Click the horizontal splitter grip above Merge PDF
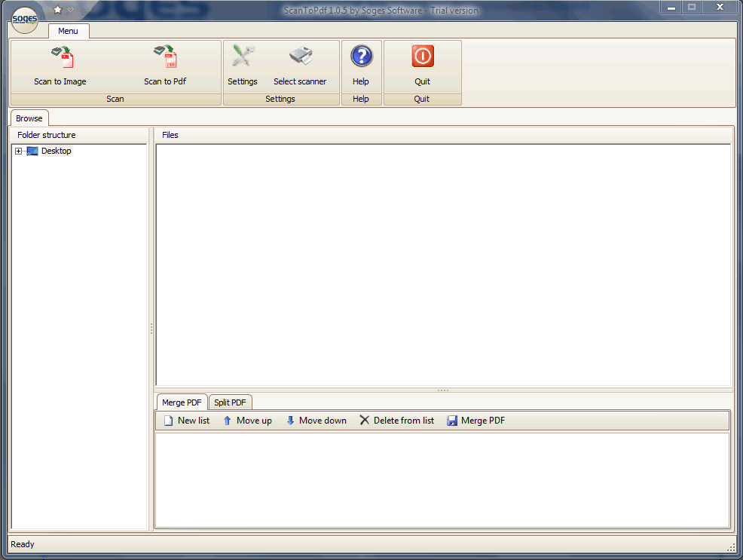 [443, 390]
